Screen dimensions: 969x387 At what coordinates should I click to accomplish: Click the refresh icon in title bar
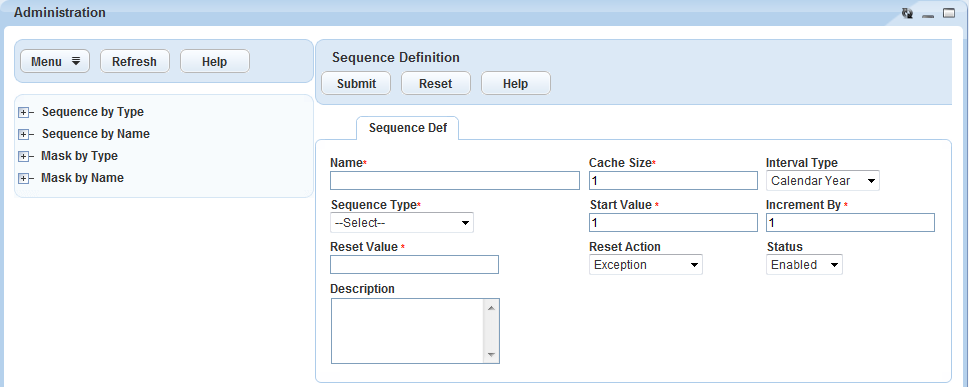click(x=907, y=13)
